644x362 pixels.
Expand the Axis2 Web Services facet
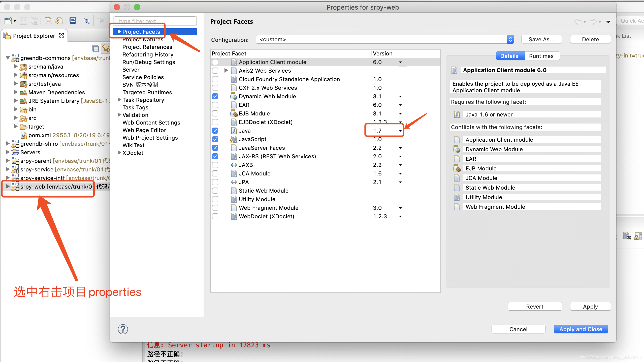[226, 71]
